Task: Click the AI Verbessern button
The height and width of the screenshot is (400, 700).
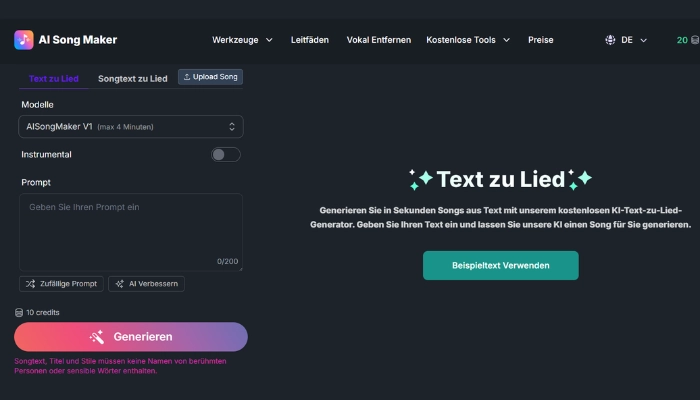Action: (146, 284)
